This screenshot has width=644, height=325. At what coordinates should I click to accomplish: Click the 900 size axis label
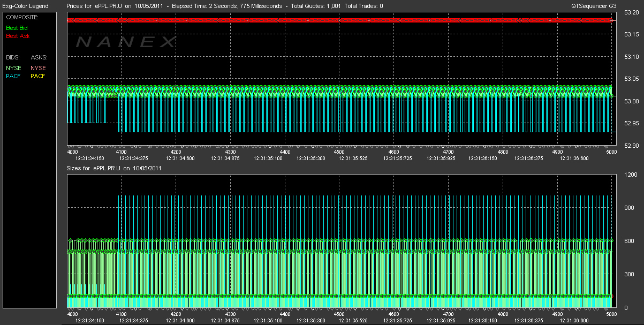pos(629,208)
